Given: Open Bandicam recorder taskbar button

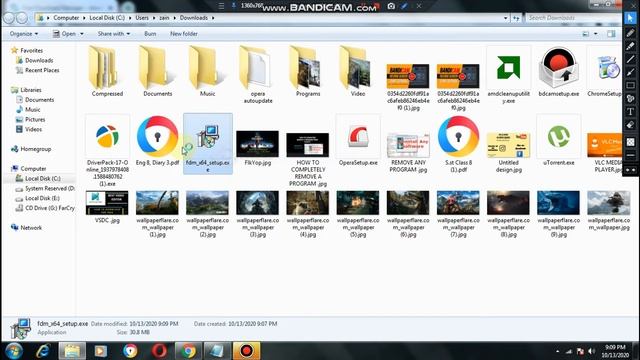Looking at the screenshot, I should 246,351.
